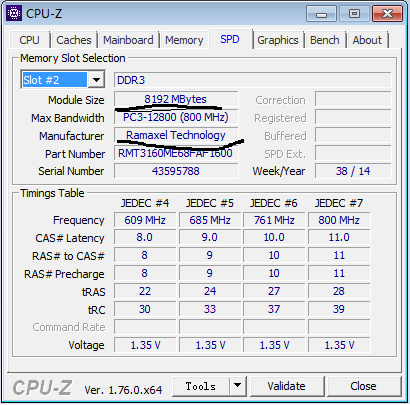Go to the Mainboard tab
Image resolution: width=410 pixels, height=405 pixels.
[x=128, y=40]
